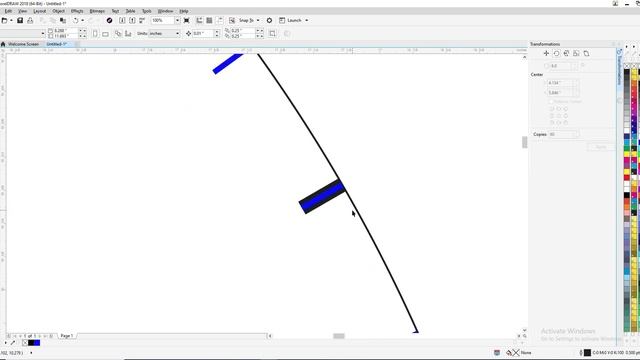
Task: Click the nudge distance stepper
Action: [217, 33]
